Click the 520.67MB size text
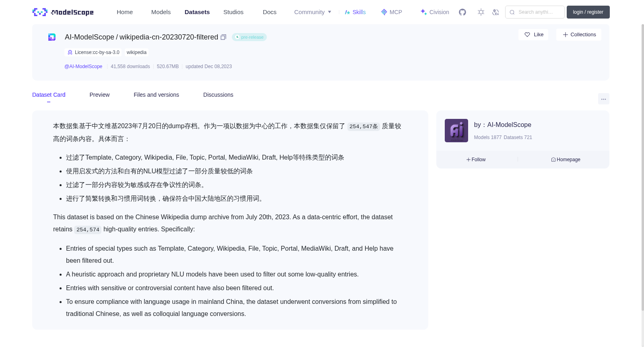Image resolution: width=644 pixels, height=347 pixels. coord(167,66)
